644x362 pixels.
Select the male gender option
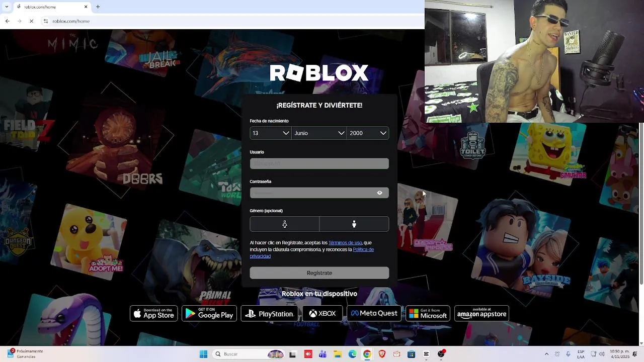pos(354,224)
